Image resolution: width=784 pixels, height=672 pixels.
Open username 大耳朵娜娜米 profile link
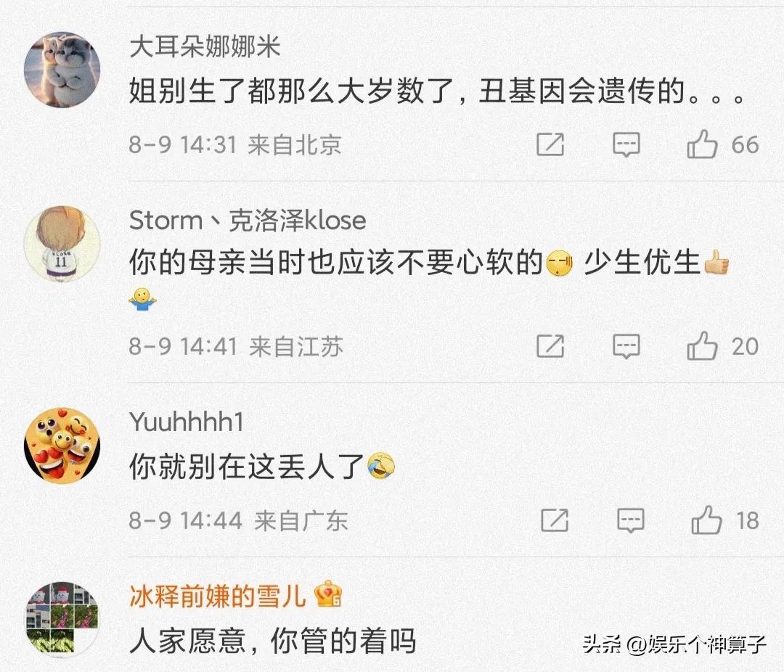[x=205, y=47]
